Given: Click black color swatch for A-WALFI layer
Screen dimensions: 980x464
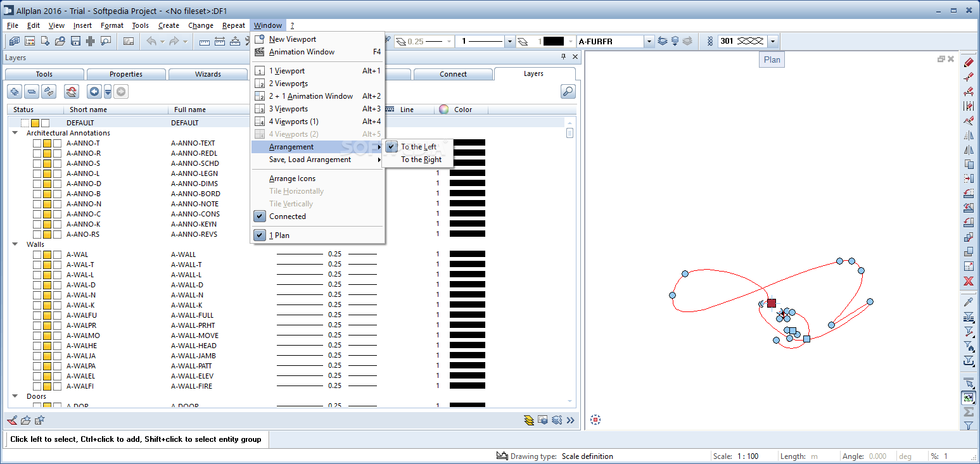Looking at the screenshot, I should click(x=468, y=386).
